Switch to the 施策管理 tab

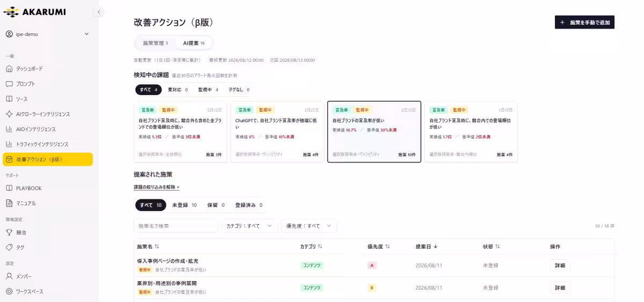155,43
